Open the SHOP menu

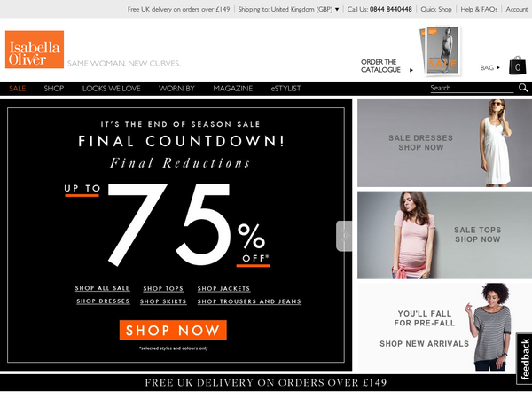(x=53, y=89)
